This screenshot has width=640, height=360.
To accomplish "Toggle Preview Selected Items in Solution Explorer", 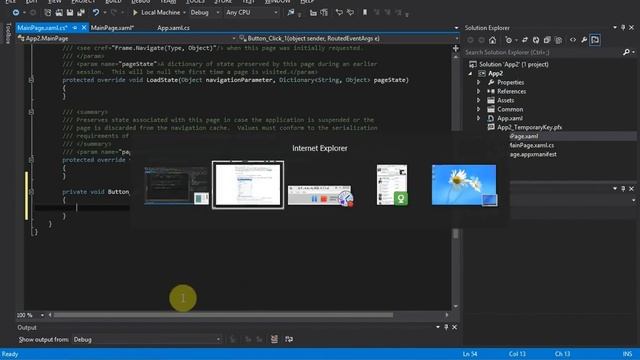I will pyautogui.click(x=595, y=40).
